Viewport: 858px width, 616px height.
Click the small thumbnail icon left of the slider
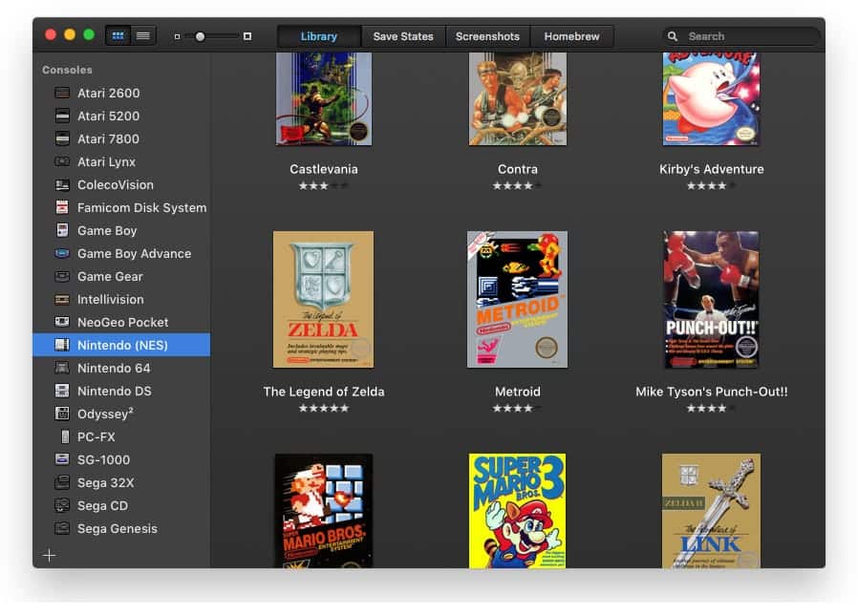click(177, 35)
